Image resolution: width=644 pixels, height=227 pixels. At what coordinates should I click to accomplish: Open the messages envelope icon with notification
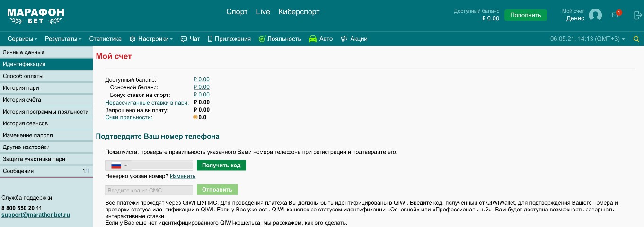[616, 15]
